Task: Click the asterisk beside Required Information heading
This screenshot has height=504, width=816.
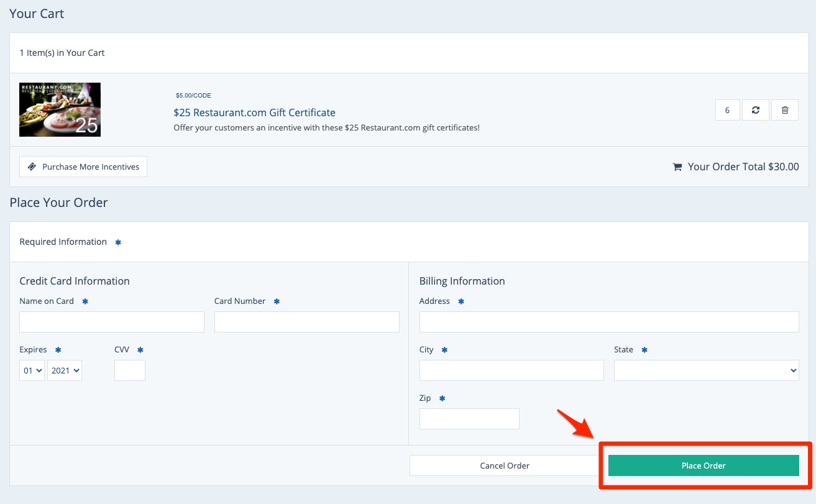Action: point(118,242)
